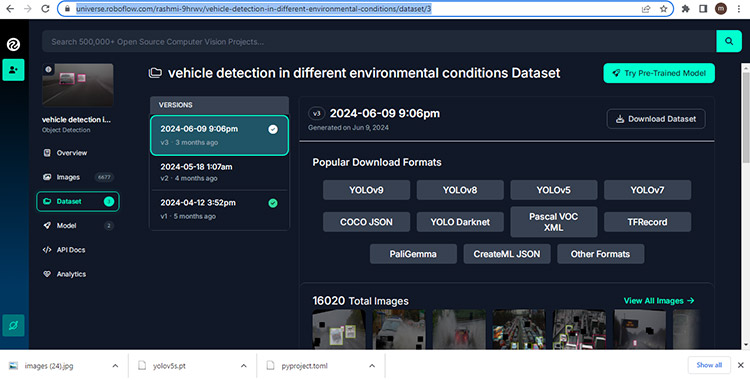Choose the TFRecord format
Image resolution: width=750 pixels, height=380 pixels.
point(648,222)
